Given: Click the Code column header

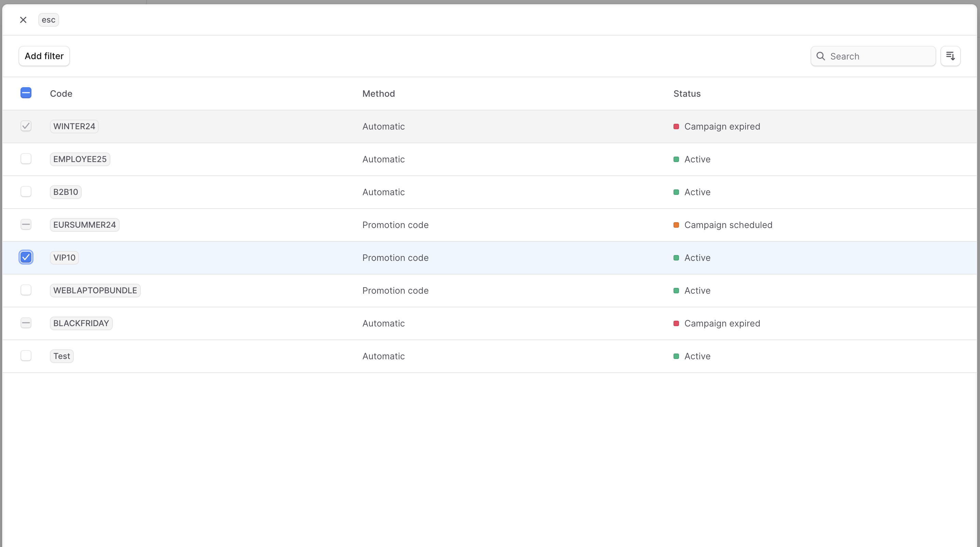Looking at the screenshot, I should (61, 94).
